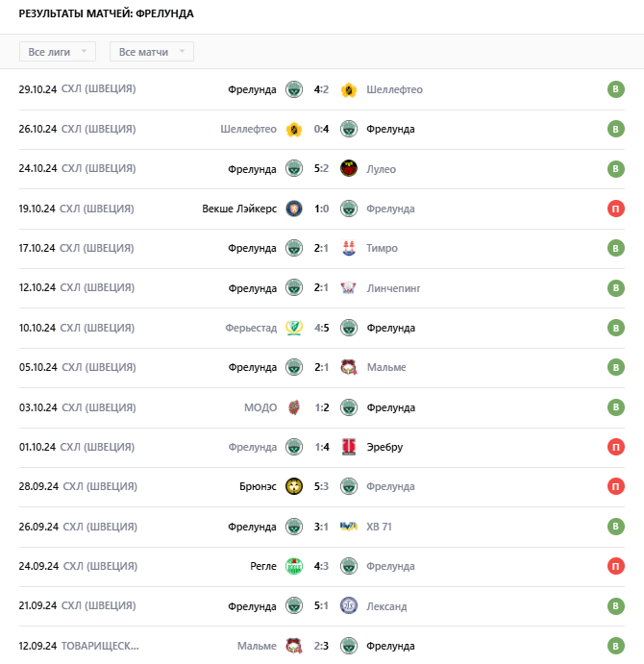Open the 4:2 score on 29.10.24
Image resolution: width=644 pixels, height=664 pixels.
click(x=321, y=89)
